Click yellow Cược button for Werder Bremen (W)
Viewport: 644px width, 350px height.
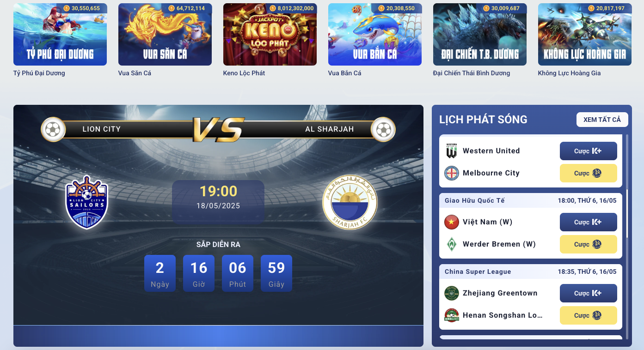pyautogui.click(x=588, y=244)
